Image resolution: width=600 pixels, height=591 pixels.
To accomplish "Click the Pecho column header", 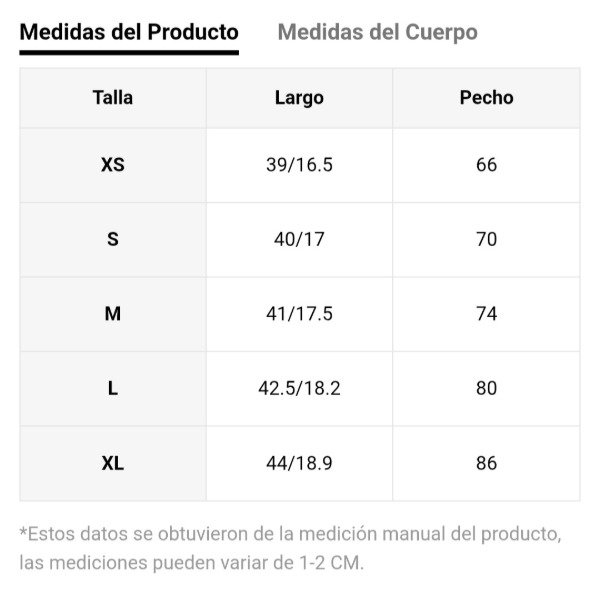I will [x=486, y=98].
